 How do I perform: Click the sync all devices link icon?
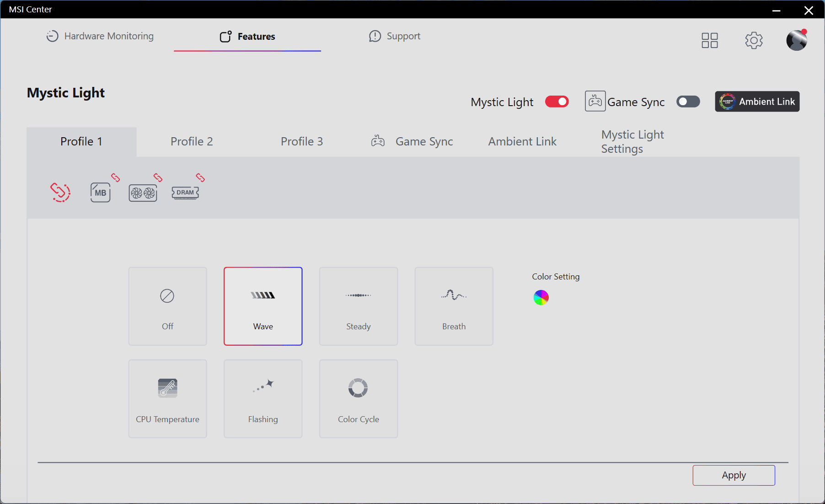point(60,192)
